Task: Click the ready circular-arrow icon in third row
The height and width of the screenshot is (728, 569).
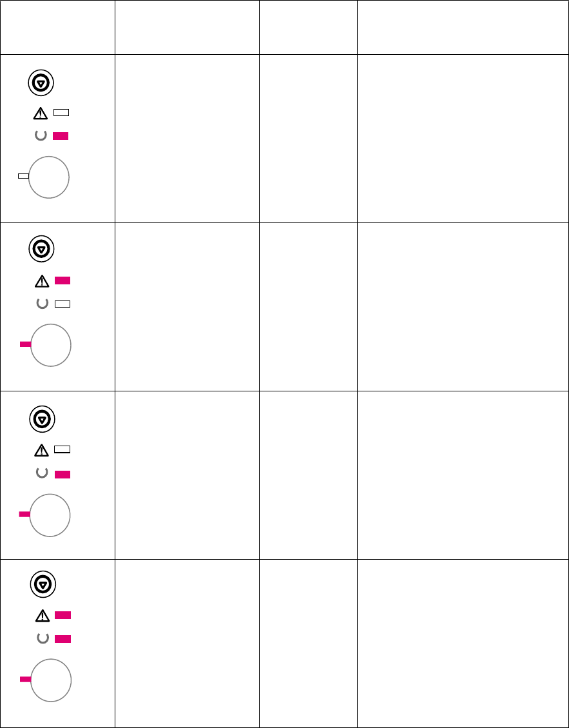Action: pyautogui.click(x=42, y=473)
